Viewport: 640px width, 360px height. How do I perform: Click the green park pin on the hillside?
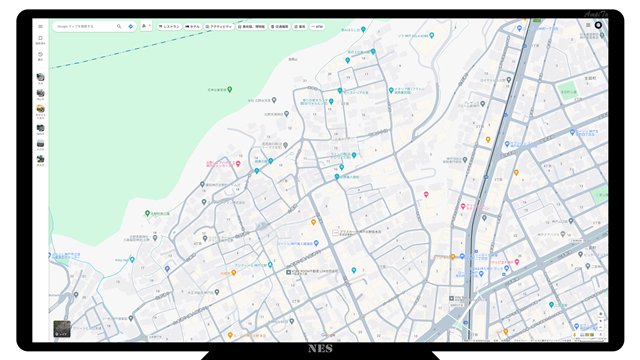[x=230, y=89]
